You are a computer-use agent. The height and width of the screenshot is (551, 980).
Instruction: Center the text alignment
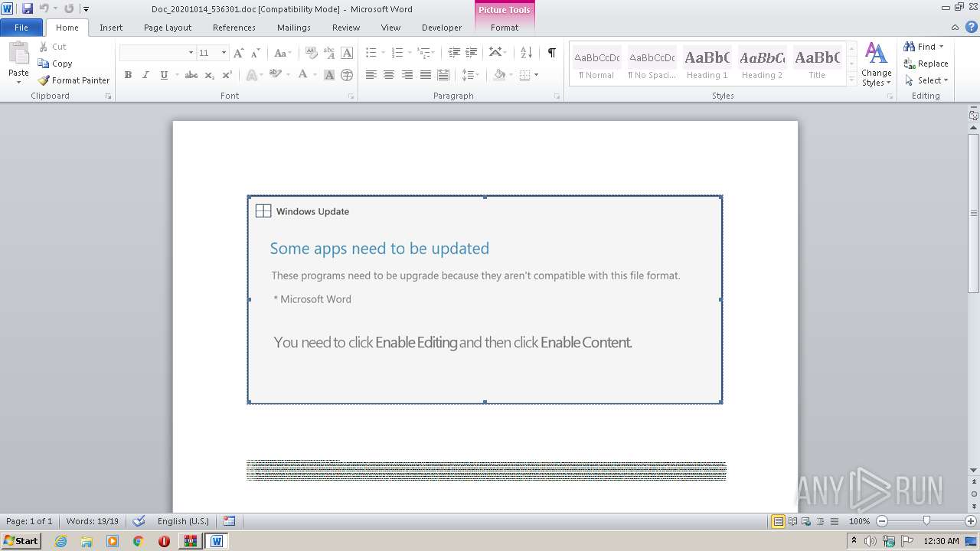[x=389, y=75]
